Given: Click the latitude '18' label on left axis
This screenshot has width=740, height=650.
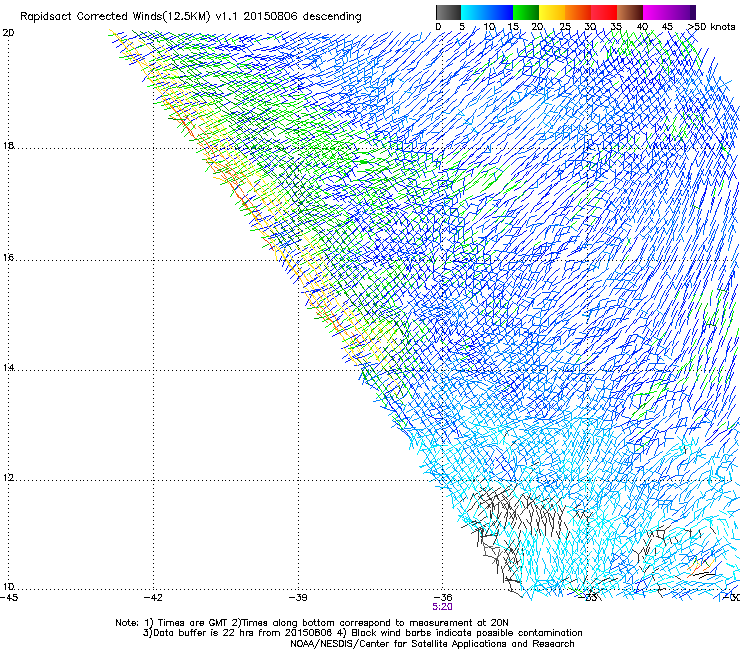Looking at the screenshot, I should (x=8, y=146).
